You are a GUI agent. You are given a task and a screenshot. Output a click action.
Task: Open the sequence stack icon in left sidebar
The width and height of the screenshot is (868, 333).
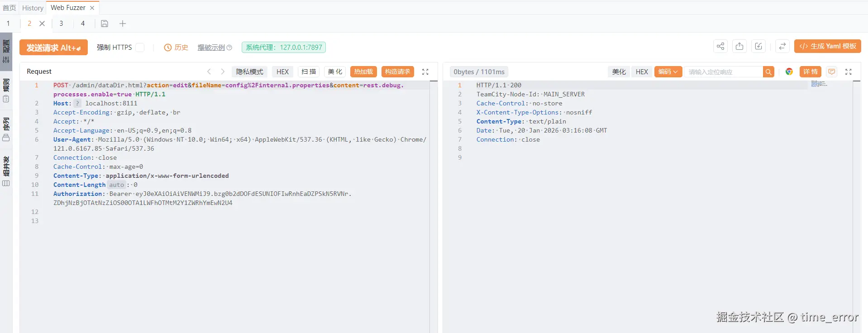coord(6,138)
